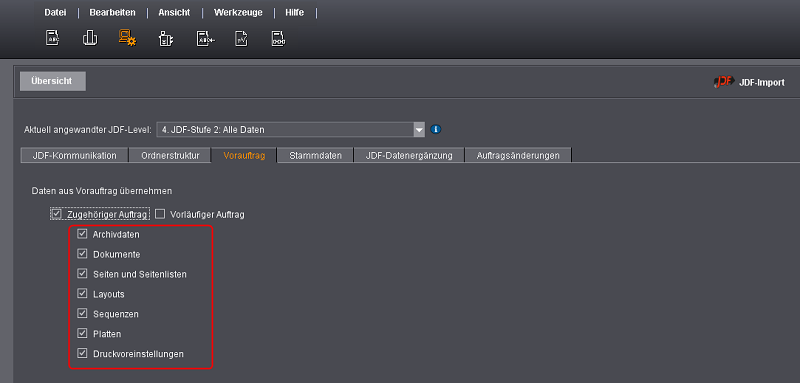Uncheck the Zugehöriger Auftrag checkbox
This screenshot has width=800, height=383.
pyautogui.click(x=57, y=214)
